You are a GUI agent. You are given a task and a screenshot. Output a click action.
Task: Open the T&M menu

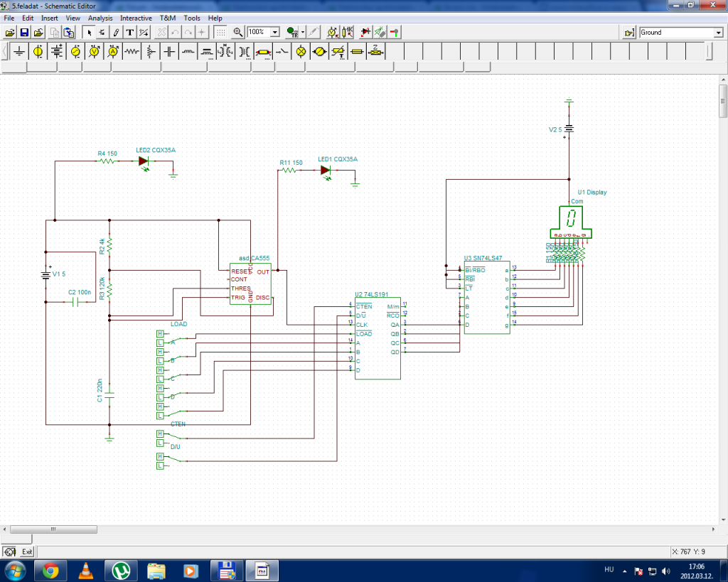coord(168,18)
